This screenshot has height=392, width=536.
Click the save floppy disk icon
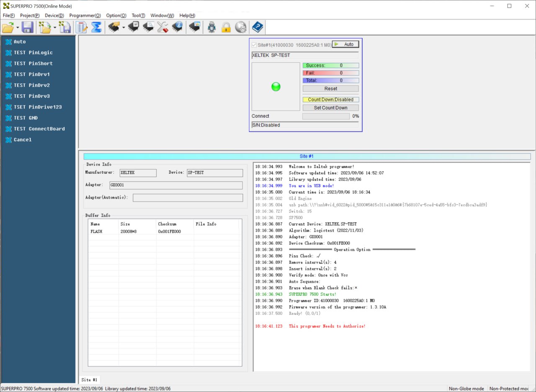(28, 28)
